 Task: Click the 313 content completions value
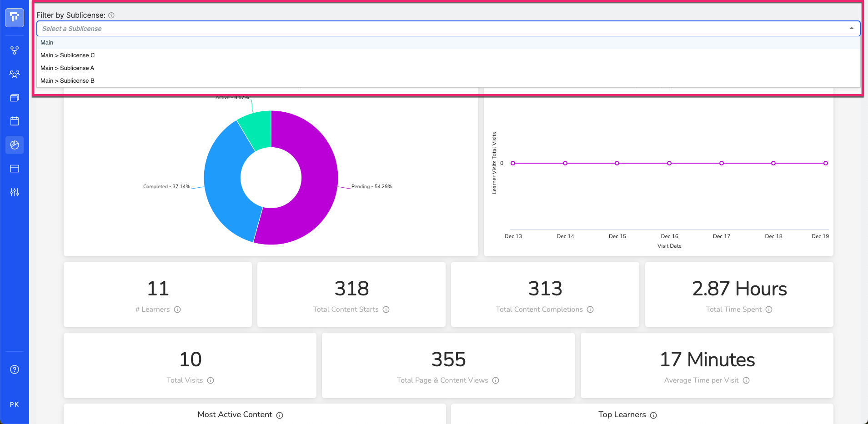click(x=545, y=289)
